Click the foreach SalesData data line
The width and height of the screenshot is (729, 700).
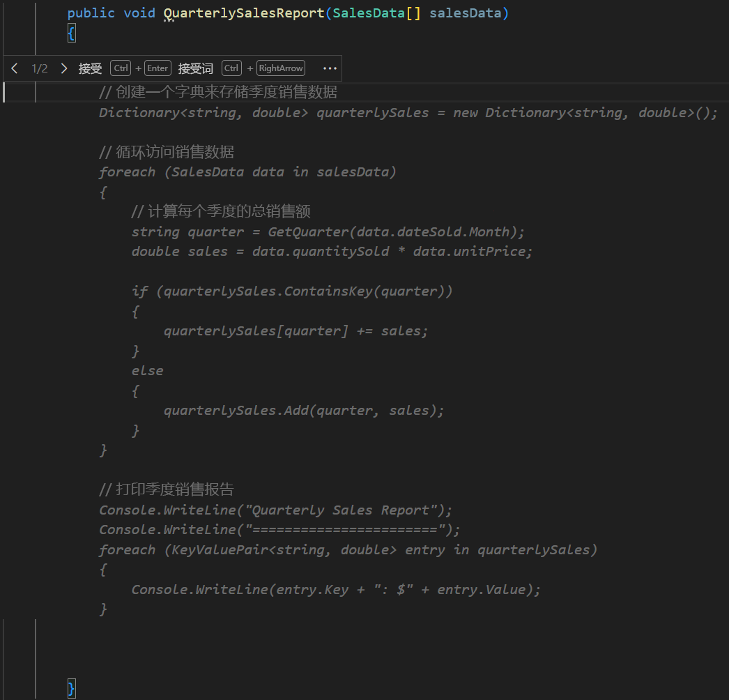pyautogui.click(x=247, y=172)
